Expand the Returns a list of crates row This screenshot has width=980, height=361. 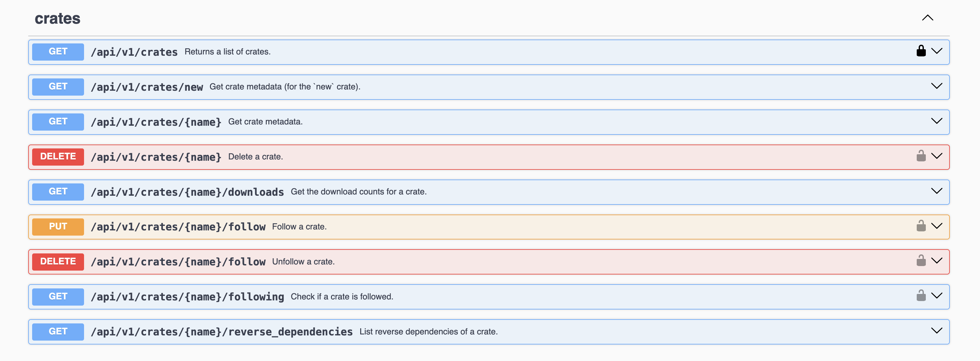pos(937,51)
